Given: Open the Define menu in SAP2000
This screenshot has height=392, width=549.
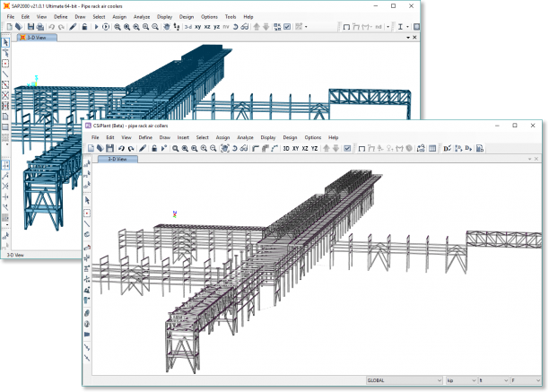Looking at the screenshot, I should (x=61, y=17).
